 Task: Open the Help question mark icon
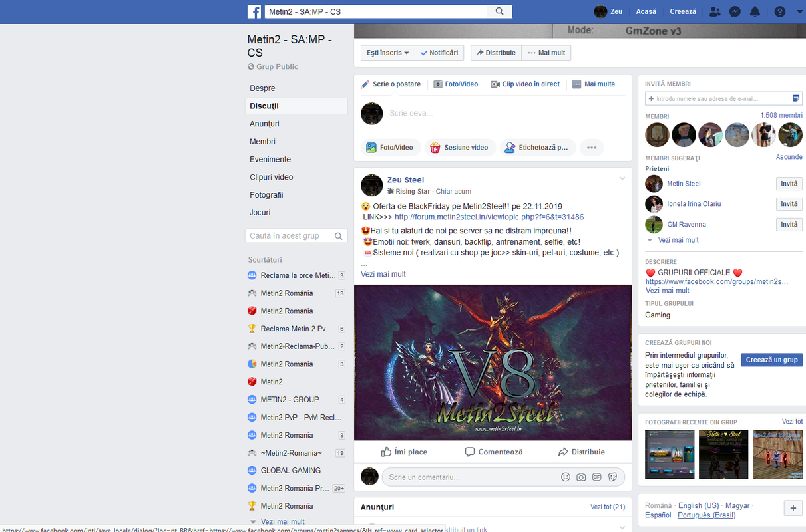[x=780, y=12]
